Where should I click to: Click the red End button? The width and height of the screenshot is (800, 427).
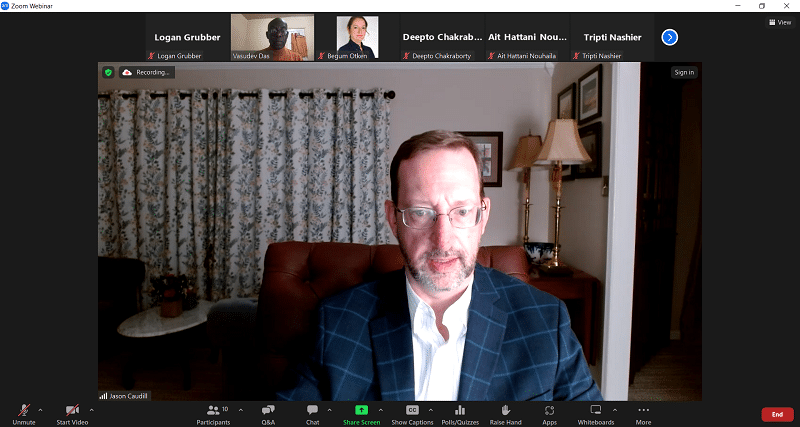(777, 414)
